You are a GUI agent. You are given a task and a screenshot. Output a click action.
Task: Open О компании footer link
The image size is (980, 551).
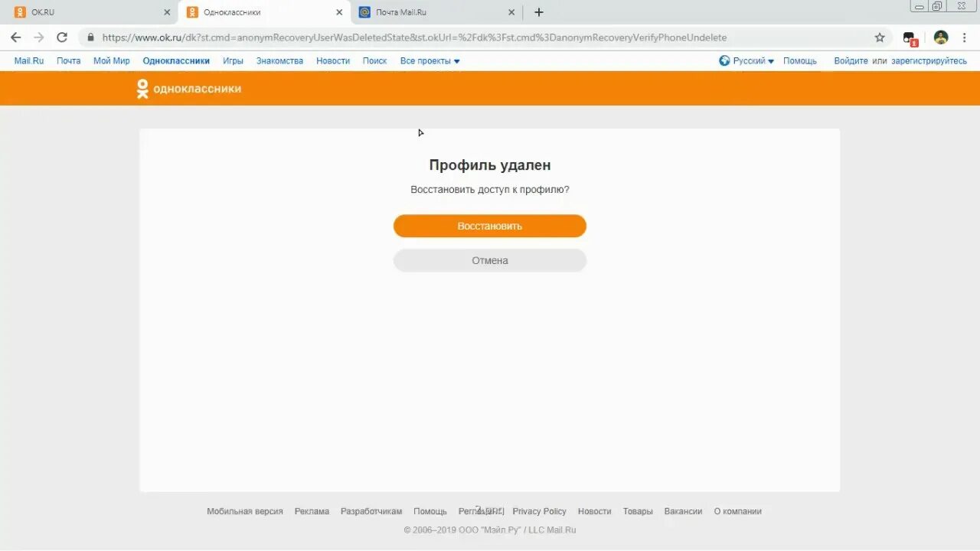pyautogui.click(x=738, y=511)
